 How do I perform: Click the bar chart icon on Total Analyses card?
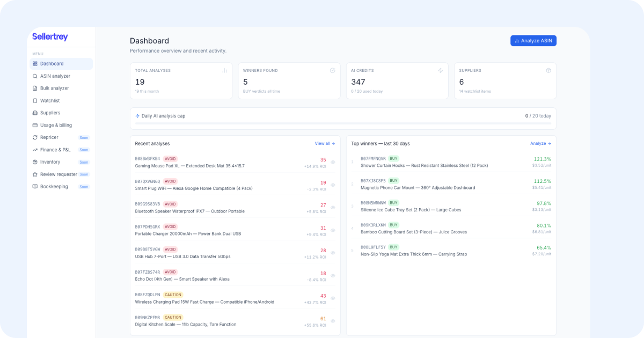(224, 70)
